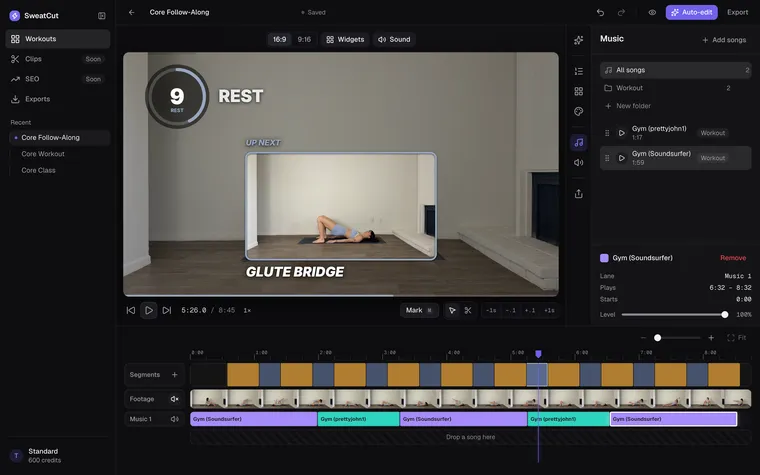Zoom out the timeline with minus

643,338
